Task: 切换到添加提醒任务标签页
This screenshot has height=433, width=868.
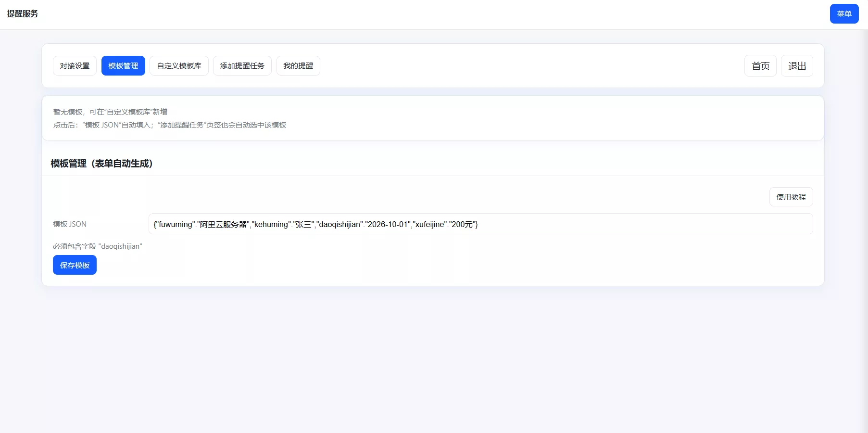Action: point(242,66)
